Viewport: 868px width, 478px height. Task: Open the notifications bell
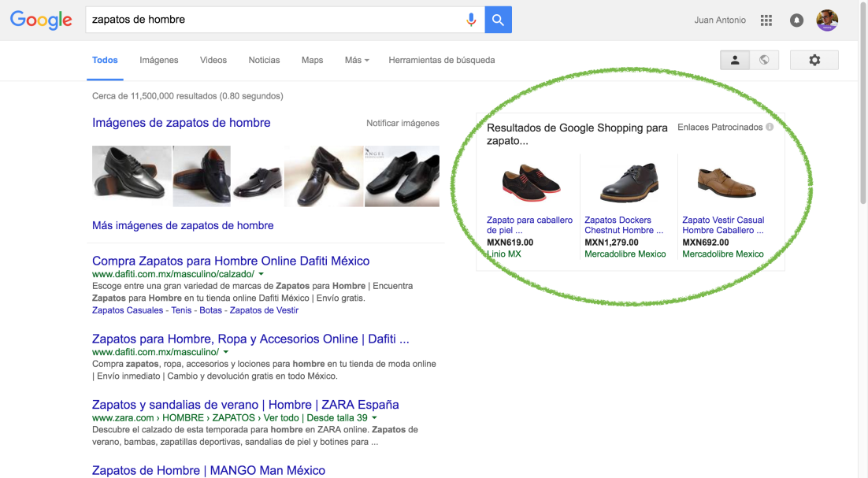tap(796, 20)
